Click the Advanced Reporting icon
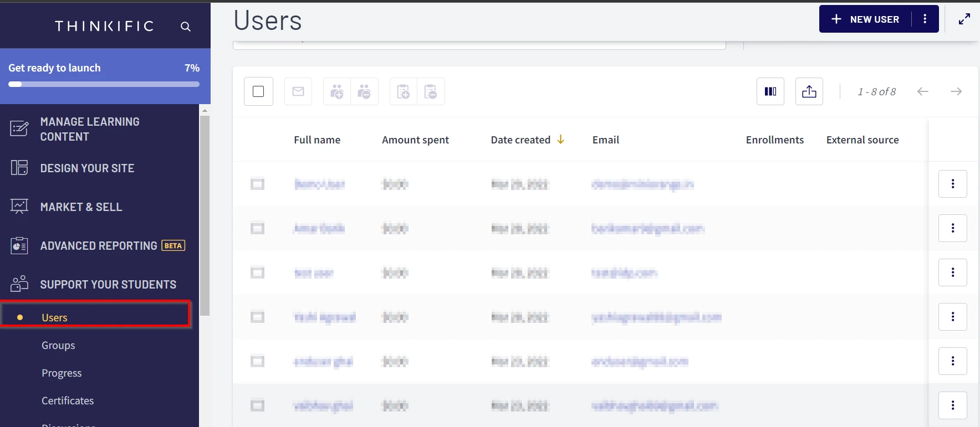The image size is (980, 427). 19,245
